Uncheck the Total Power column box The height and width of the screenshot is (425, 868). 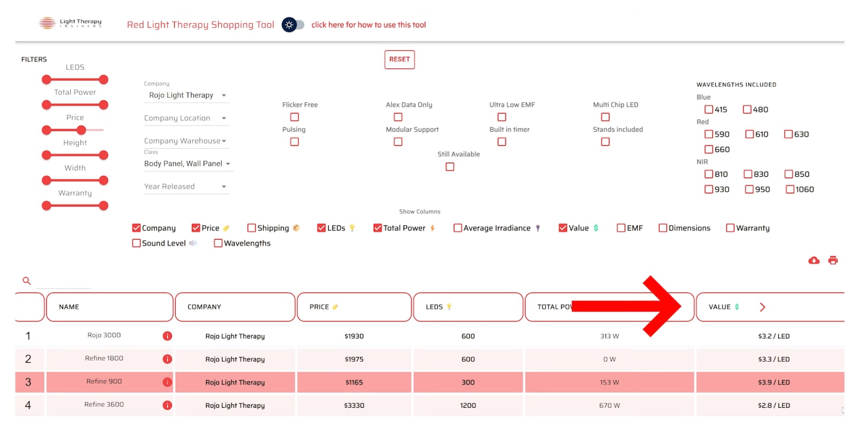click(377, 228)
